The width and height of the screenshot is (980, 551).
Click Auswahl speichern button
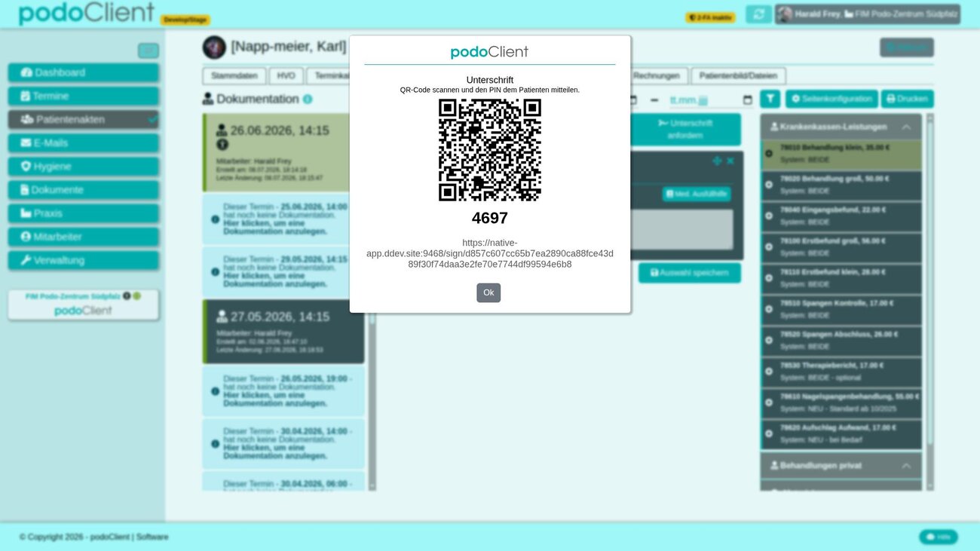coord(689,273)
